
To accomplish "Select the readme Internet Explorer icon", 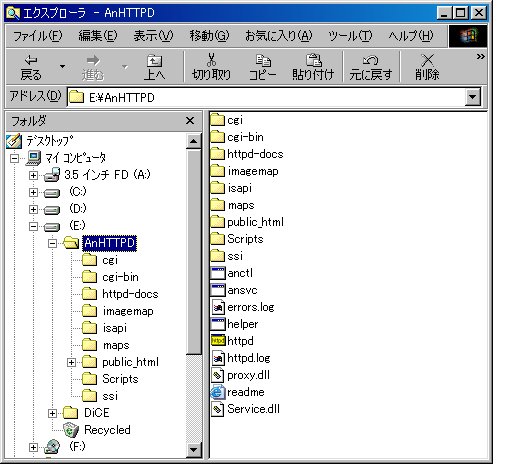I will (218, 392).
